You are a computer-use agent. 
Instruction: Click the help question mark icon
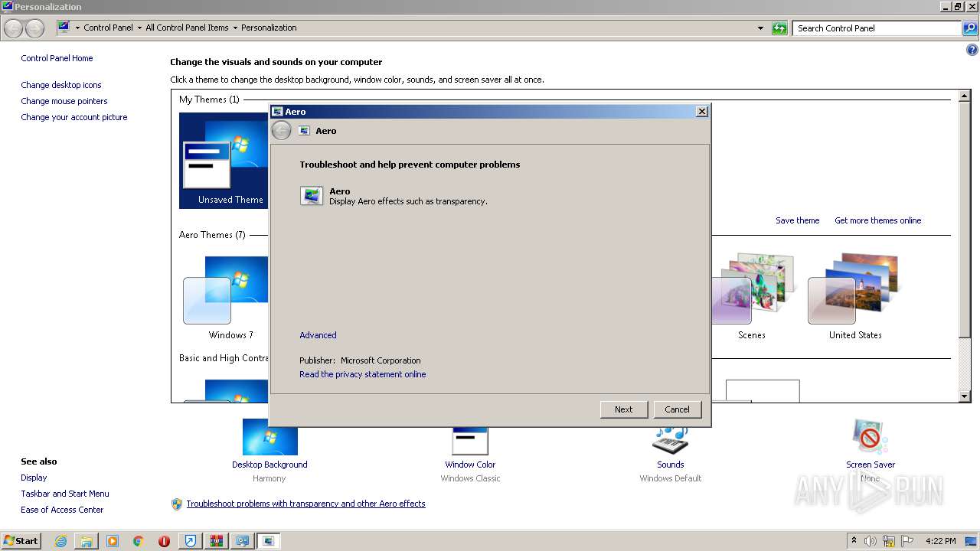pos(972,51)
